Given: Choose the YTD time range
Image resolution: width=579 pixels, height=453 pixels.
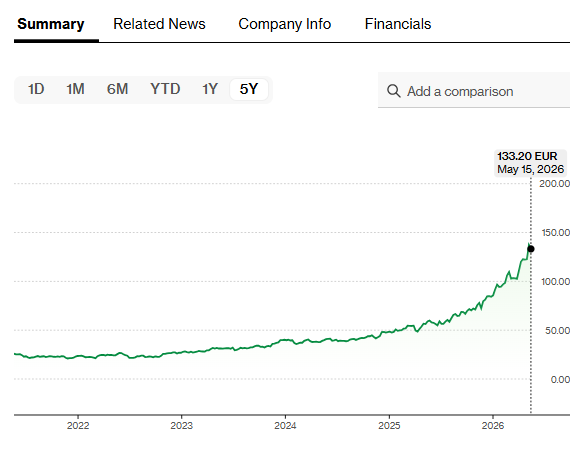Looking at the screenshot, I should click(165, 89).
